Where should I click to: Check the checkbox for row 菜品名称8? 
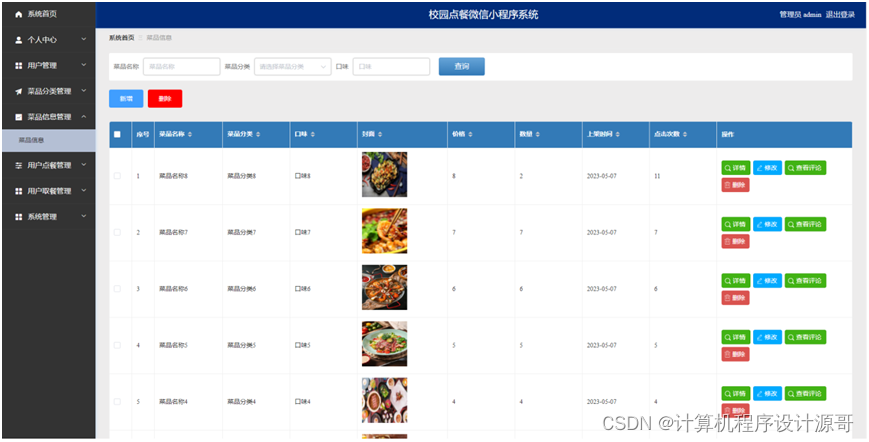117,176
